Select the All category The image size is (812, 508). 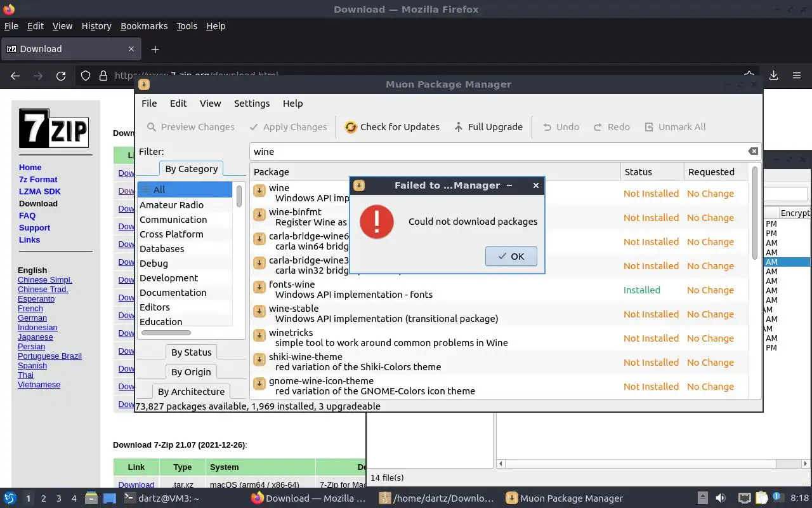(185, 189)
